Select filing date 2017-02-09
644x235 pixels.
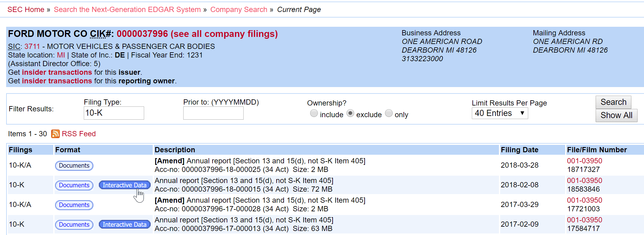pyautogui.click(x=520, y=224)
